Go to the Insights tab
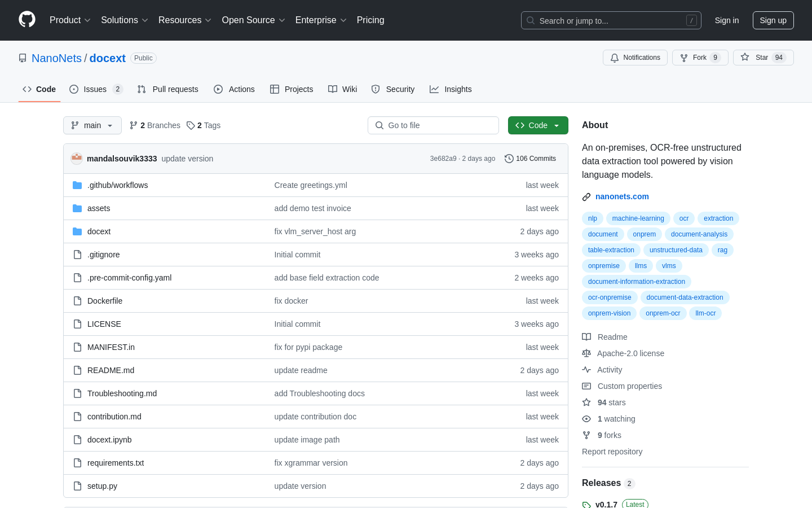Viewport: 812px width, 508px height. pyautogui.click(x=451, y=89)
